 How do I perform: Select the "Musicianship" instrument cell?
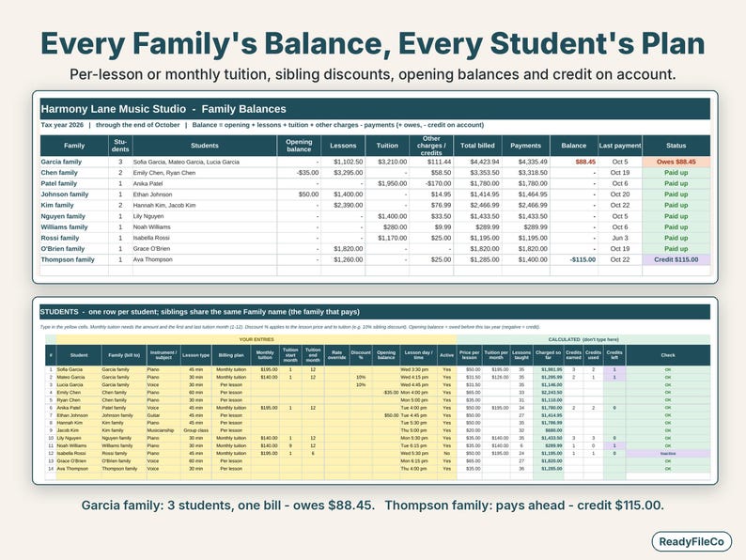point(163,430)
